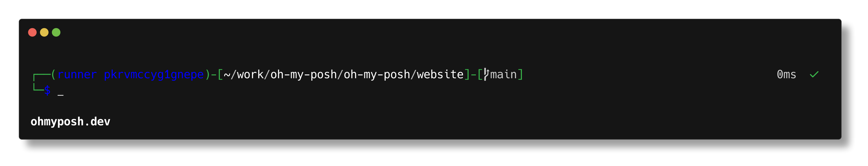Click the first 'oh-my-posh' path segment

pos(304,75)
